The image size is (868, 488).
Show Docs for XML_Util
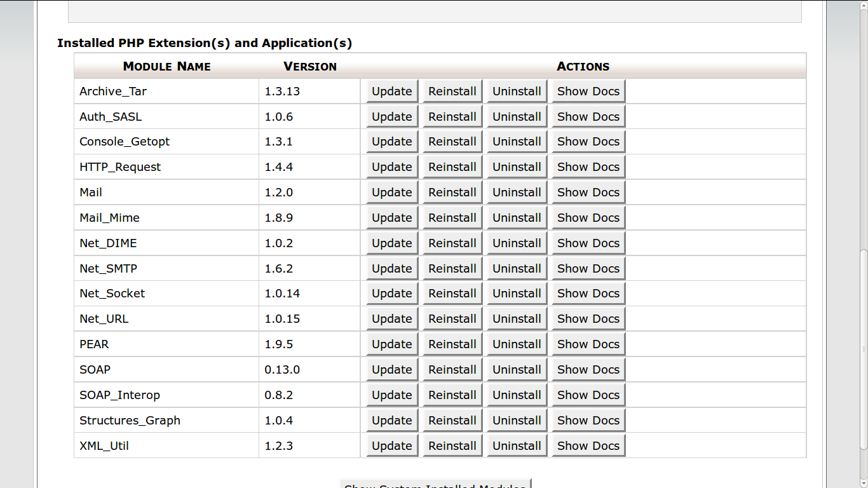point(588,446)
